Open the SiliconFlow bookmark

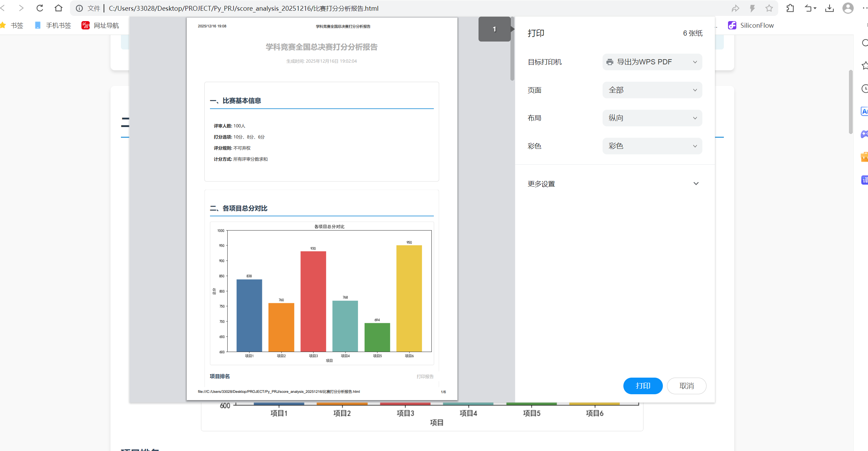pyautogui.click(x=751, y=25)
